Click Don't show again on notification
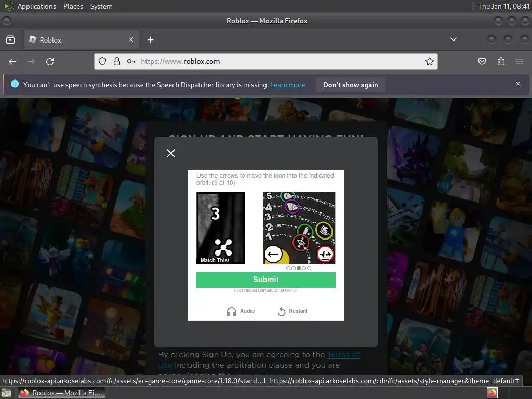532x399 pixels. [351, 85]
